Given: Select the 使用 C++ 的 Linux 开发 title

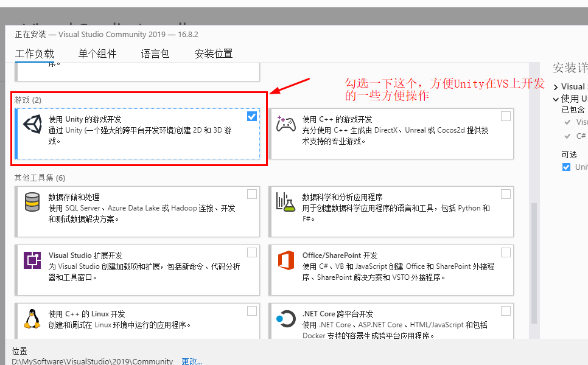Looking at the screenshot, I should [86, 314].
